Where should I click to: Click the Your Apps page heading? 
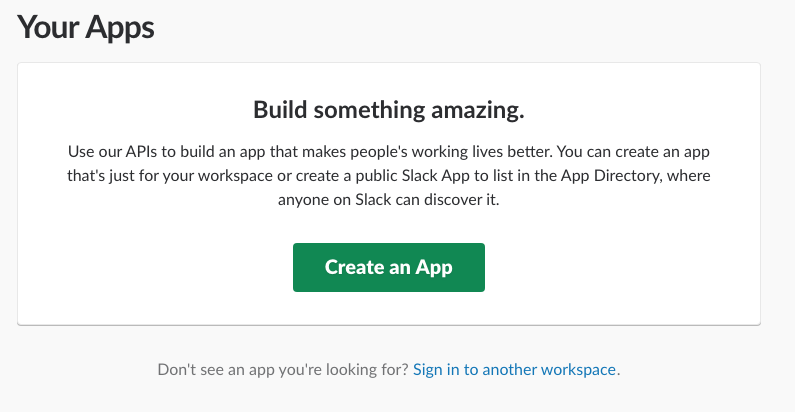click(x=86, y=27)
